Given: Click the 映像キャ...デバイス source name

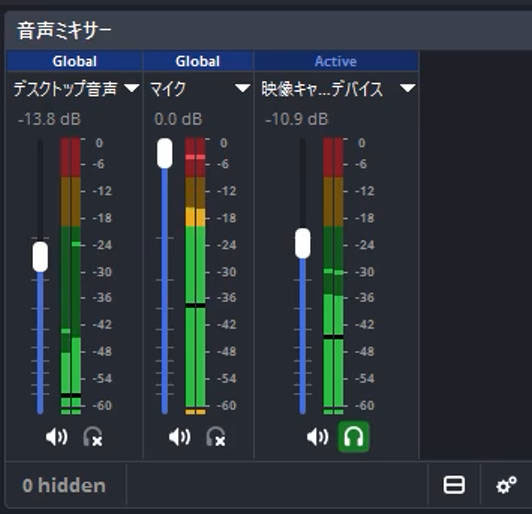Looking at the screenshot, I should click(x=322, y=89).
